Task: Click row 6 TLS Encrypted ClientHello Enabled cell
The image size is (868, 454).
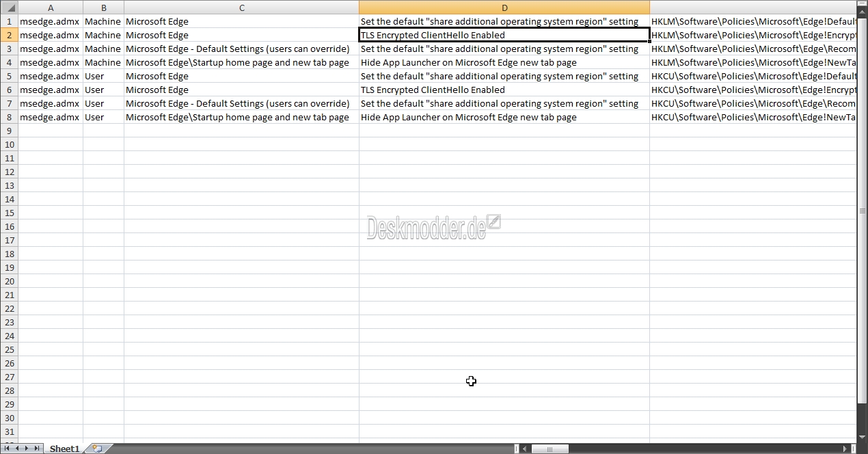Action: click(x=504, y=90)
